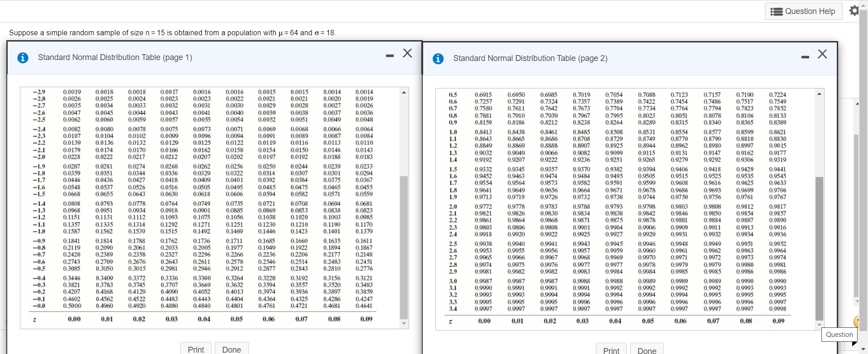This screenshot has height=354, width=868.
Task: Click the Question tooltip label
Action: pos(839,335)
